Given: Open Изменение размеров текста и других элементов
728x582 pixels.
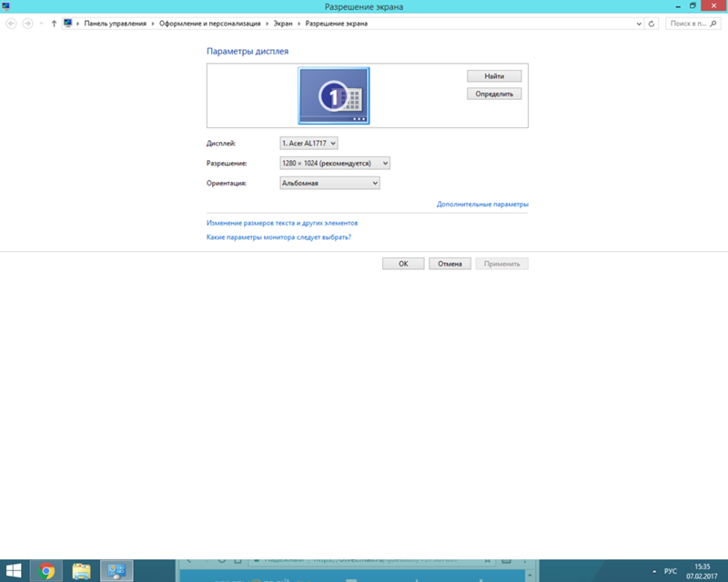Looking at the screenshot, I should 282,222.
